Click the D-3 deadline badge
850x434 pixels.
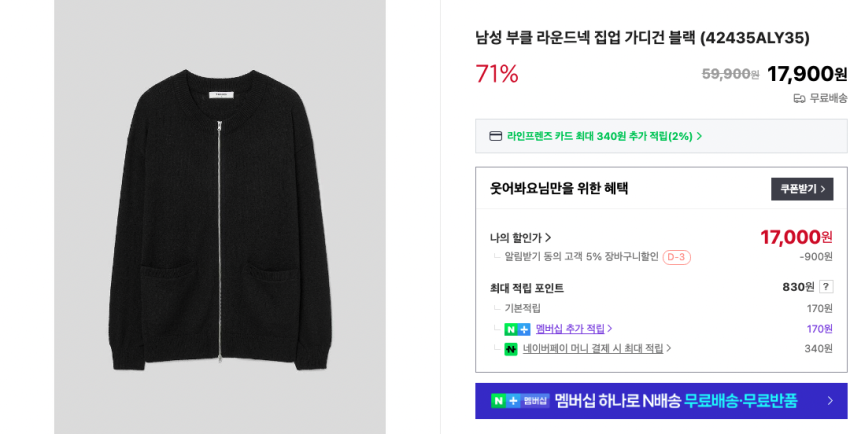pos(676,257)
